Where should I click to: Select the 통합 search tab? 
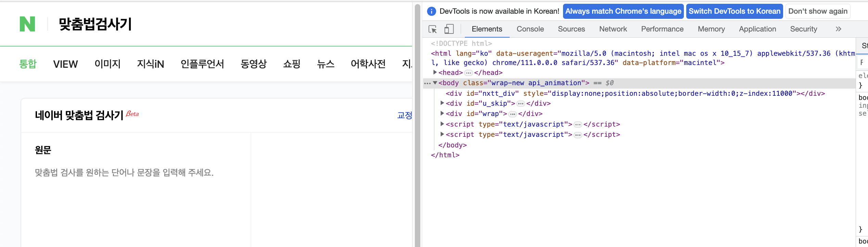28,64
